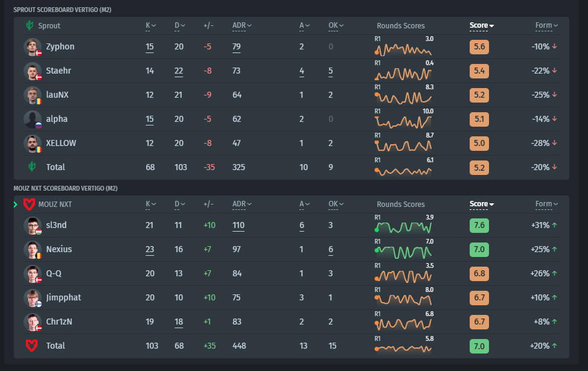The height and width of the screenshot is (371, 588).
Task: Click Sprout's Rounds Scores column header
Action: point(400,25)
